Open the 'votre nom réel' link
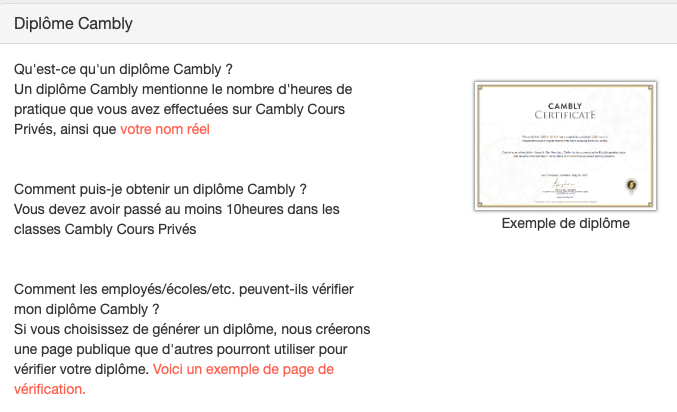Viewport: 677px width, 412px height. coord(165,129)
